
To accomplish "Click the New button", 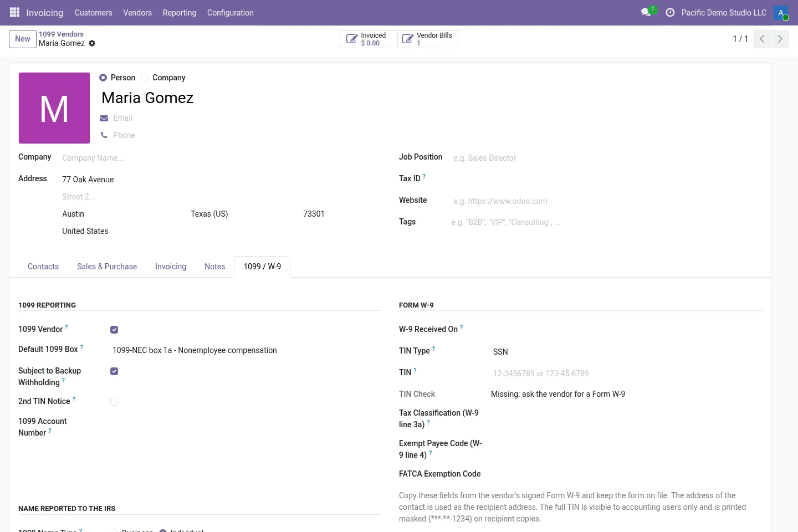I will click(x=23, y=39).
